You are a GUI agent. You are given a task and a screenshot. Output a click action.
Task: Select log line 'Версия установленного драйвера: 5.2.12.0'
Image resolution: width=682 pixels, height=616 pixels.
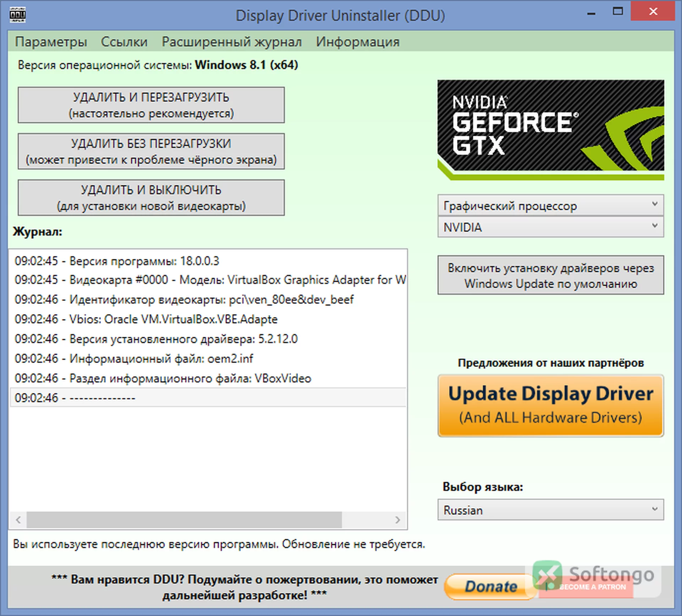coord(208,339)
